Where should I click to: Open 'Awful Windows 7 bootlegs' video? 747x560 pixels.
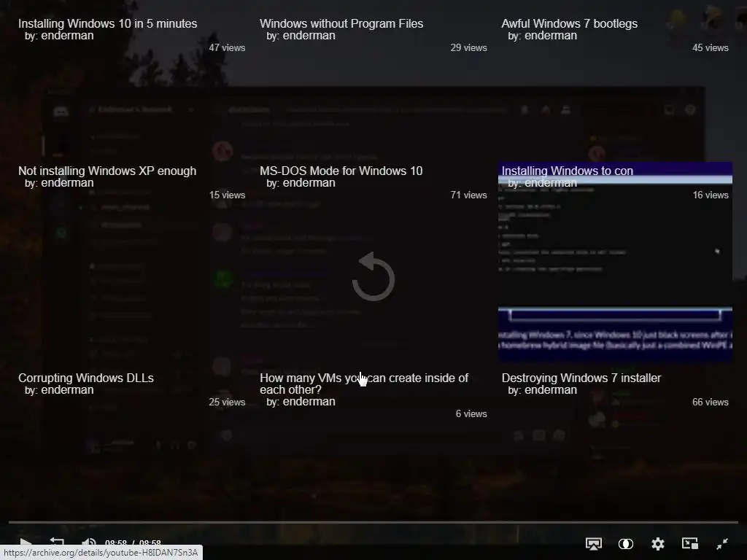569,23
